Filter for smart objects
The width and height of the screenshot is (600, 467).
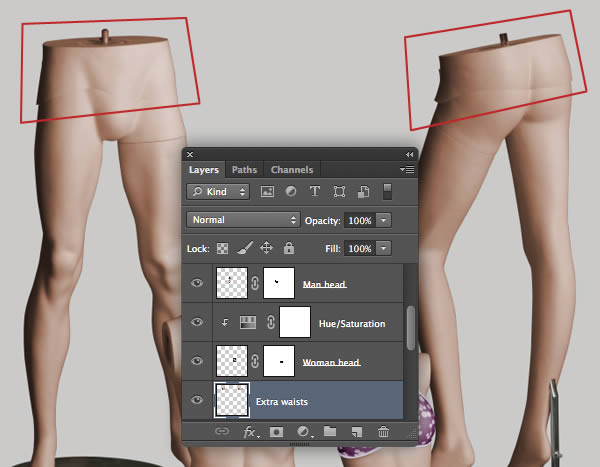tap(363, 192)
